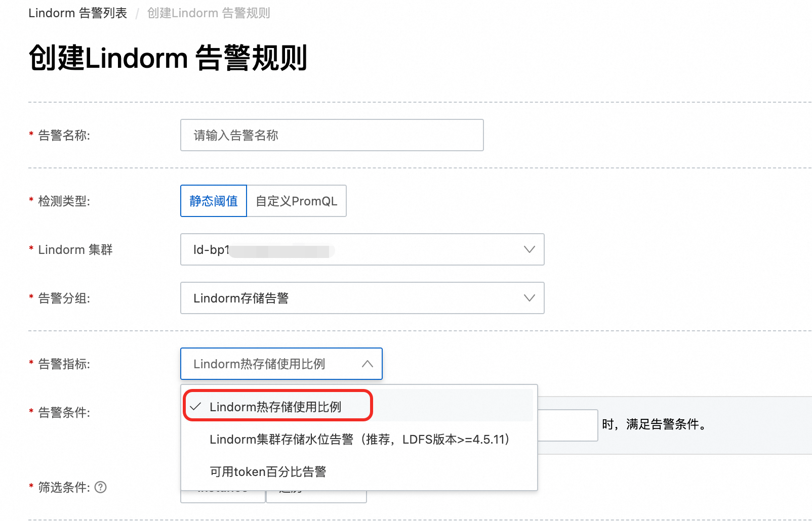
Task: Open the Lindorm存储告警 group dropdown
Action: 354,298
